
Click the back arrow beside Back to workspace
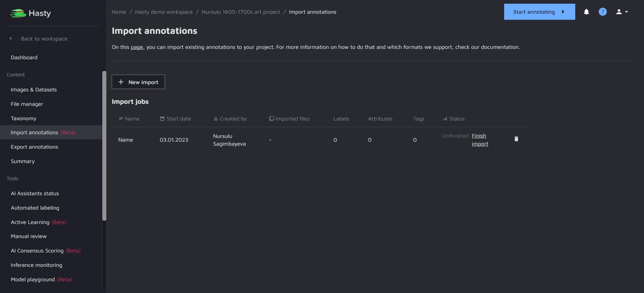pyautogui.click(x=11, y=39)
